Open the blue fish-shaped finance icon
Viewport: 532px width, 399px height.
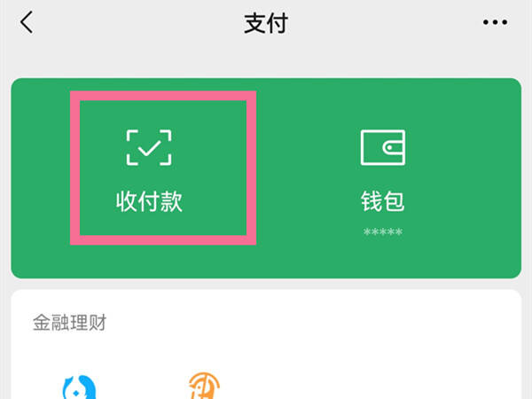tap(80, 387)
